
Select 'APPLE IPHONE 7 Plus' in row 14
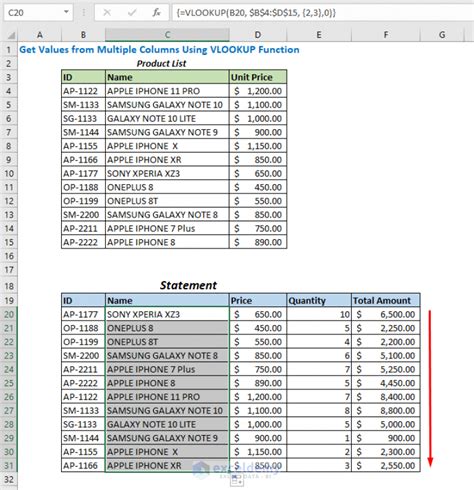[x=167, y=228]
